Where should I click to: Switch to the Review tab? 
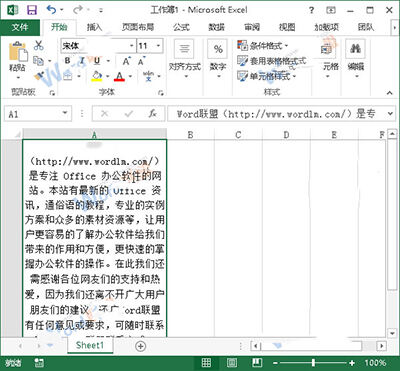click(252, 27)
